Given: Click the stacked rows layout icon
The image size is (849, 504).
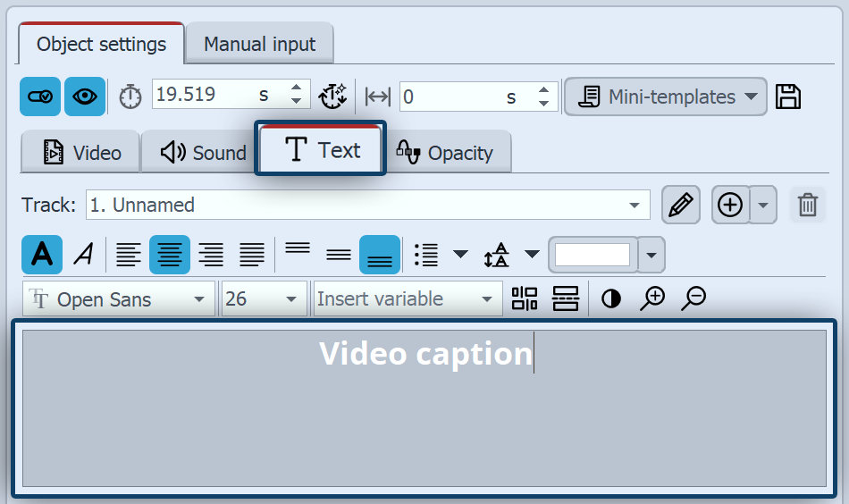Looking at the screenshot, I should pyautogui.click(x=566, y=298).
